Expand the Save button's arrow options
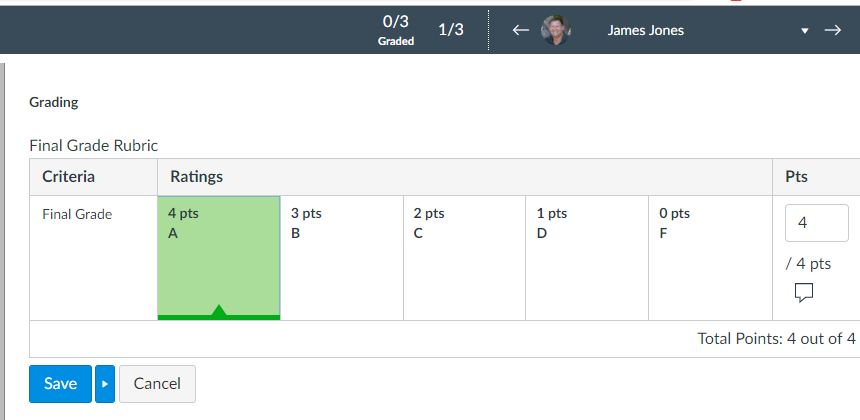The height and width of the screenshot is (420, 860). tap(105, 384)
